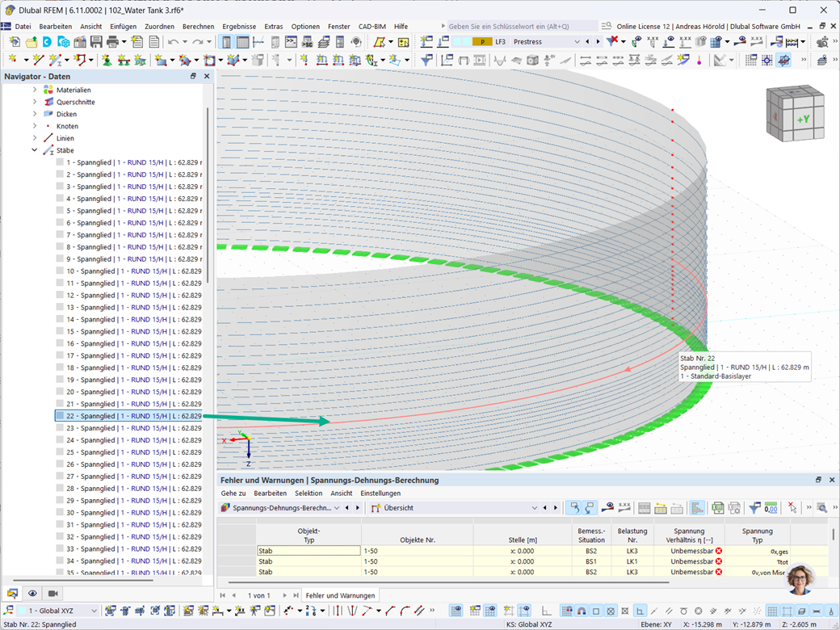Click navigator camera views icon
The width and height of the screenshot is (840, 630).
tap(53, 594)
